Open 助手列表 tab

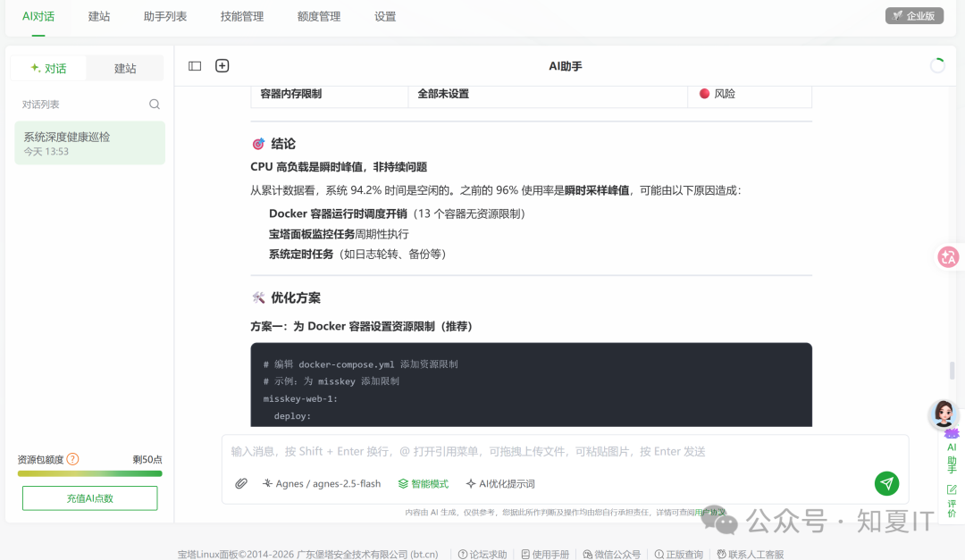coord(165,17)
